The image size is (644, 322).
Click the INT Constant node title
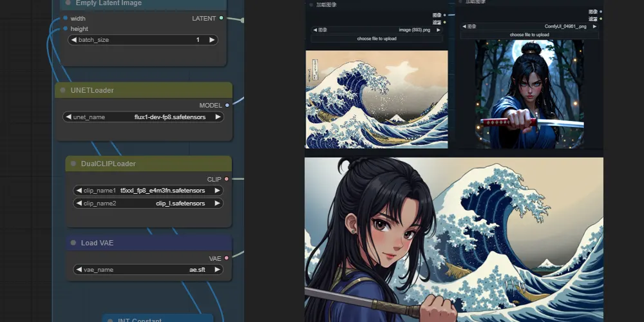click(x=140, y=320)
